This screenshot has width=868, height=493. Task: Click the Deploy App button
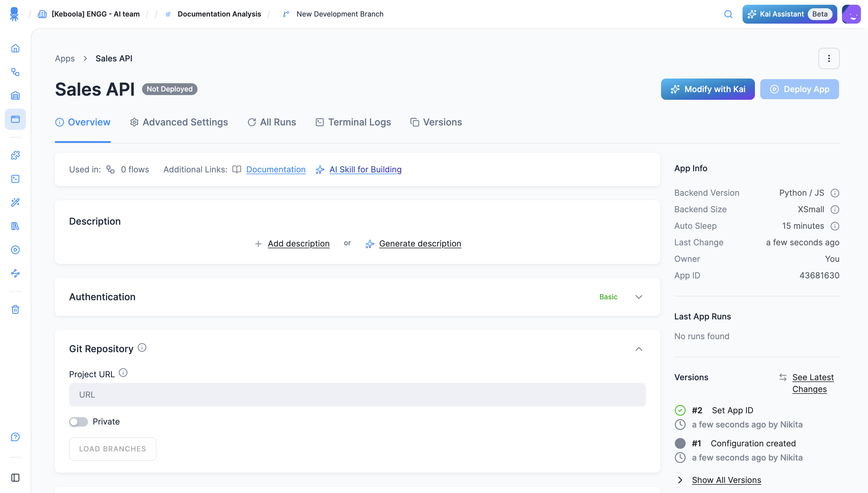coord(799,89)
